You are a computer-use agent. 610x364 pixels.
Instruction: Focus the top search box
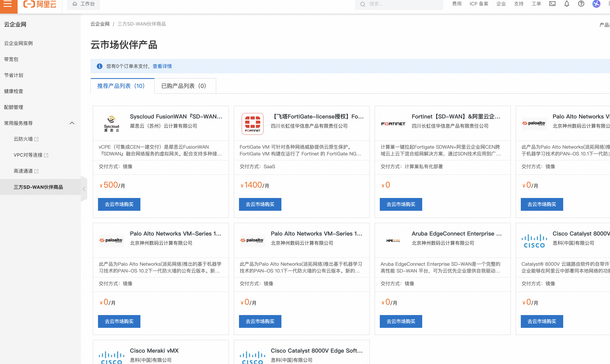tap(399, 4)
